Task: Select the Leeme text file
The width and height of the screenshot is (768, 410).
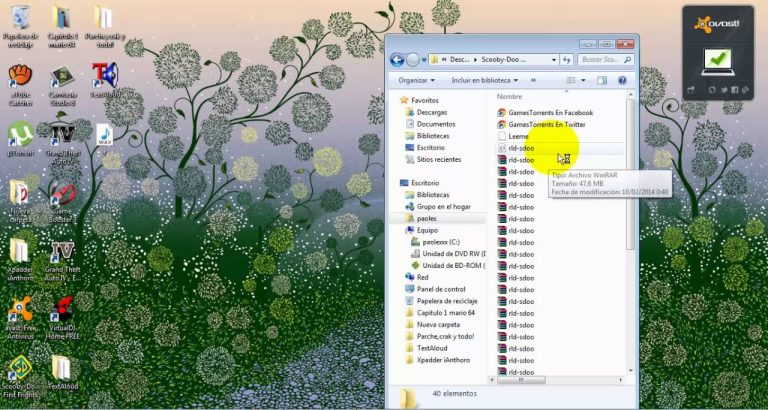Action: pos(518,136)
